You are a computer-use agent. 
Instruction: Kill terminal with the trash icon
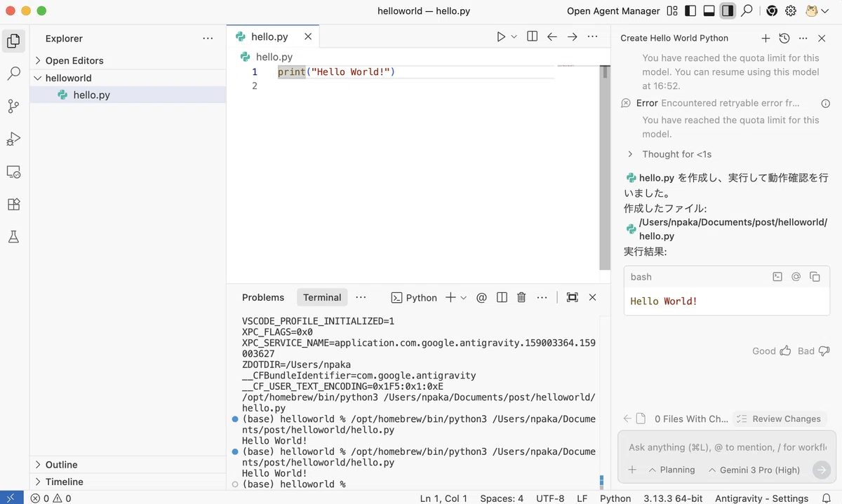[x=521, y=297]
